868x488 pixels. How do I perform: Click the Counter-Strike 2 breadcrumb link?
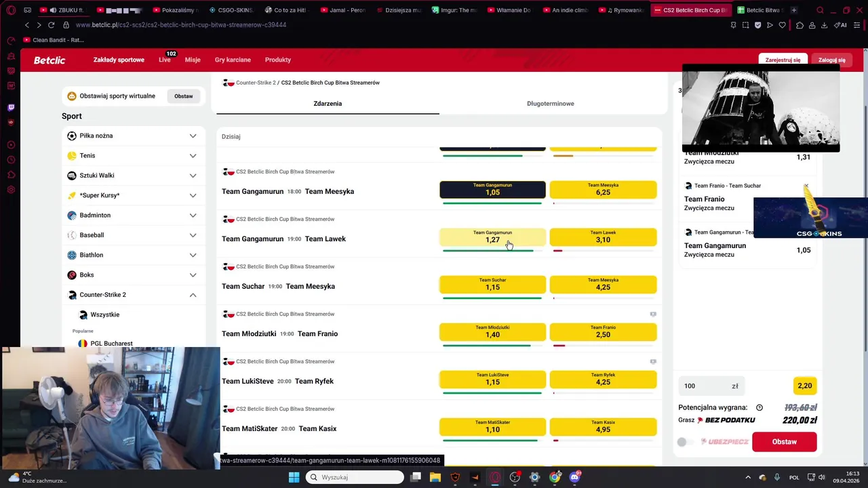tap(256, 83)
